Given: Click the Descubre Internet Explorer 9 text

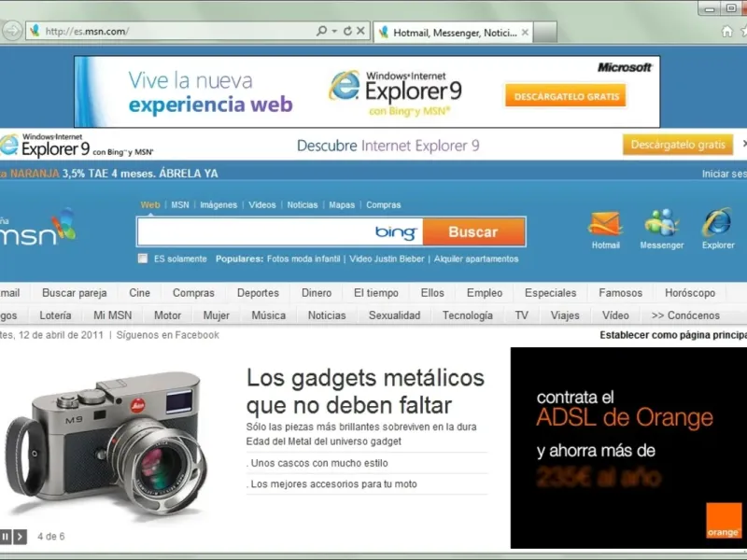Looking at the screenshot, I should point(388,146).
